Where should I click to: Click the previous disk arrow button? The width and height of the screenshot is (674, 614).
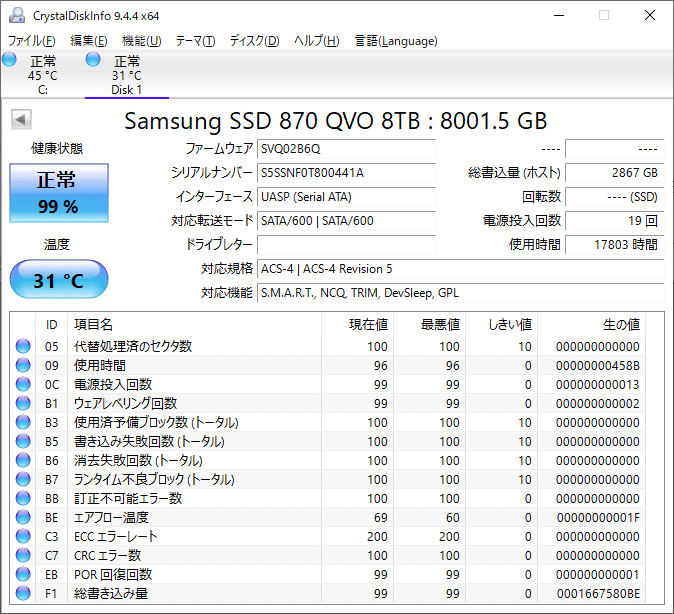[x=20, y=120]
